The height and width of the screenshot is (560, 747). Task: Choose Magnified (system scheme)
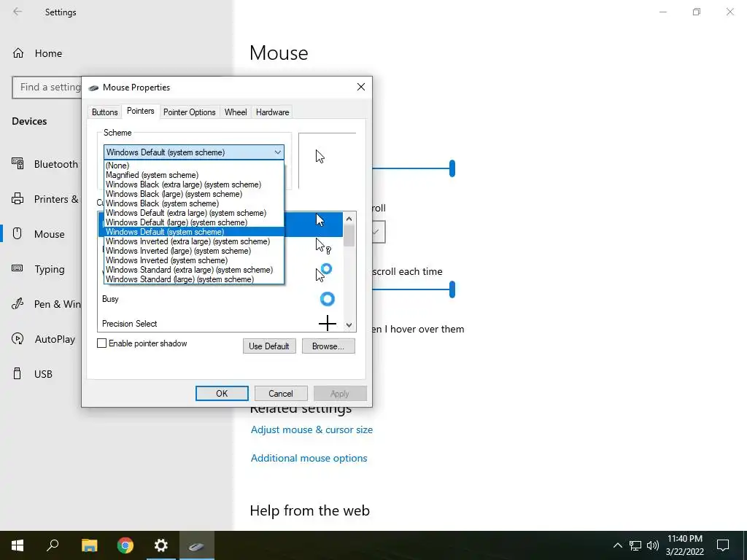pyautogui.click(x=194, y=175)
